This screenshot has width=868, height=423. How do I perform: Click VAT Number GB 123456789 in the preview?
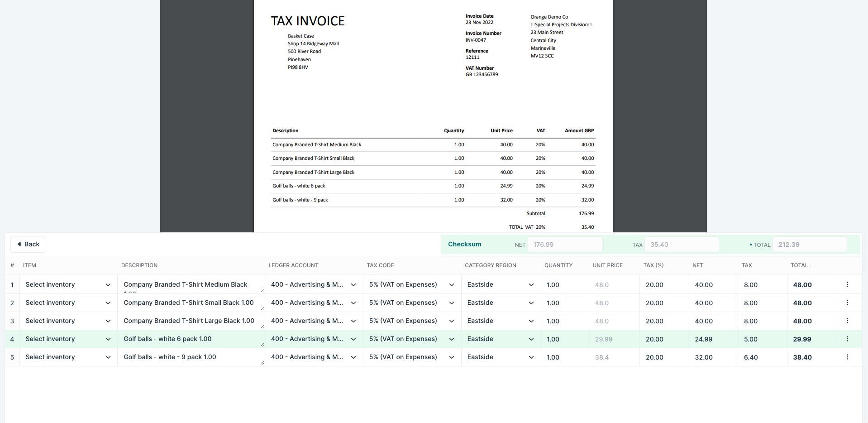point(482,74)
